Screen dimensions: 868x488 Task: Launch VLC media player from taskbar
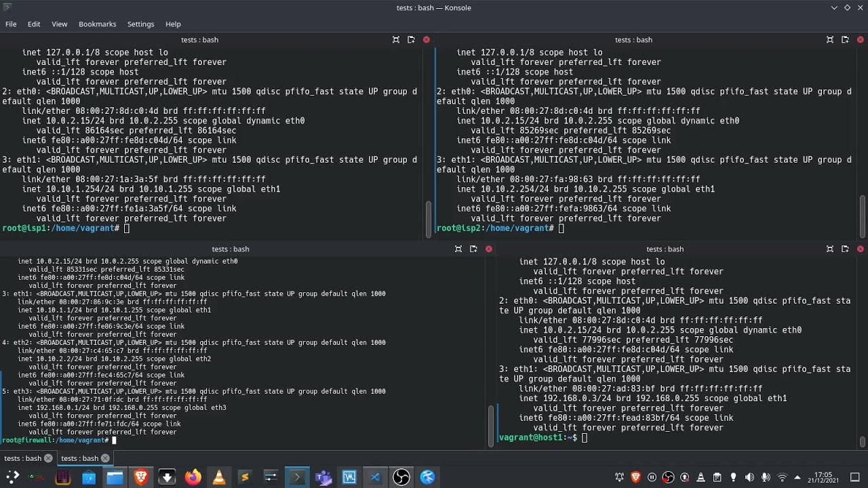[219, 477]
